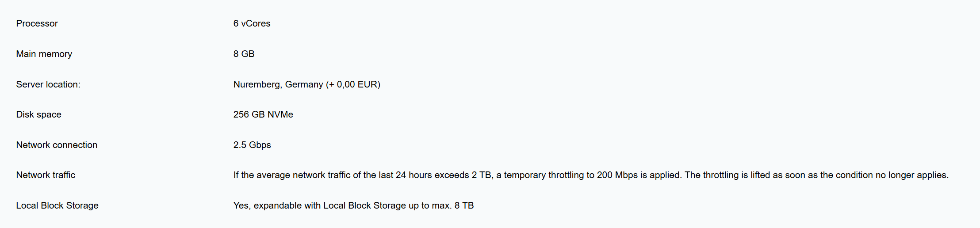Screen dimensions: 980x228
Task: Select the 256 GB NVMe value
Action: (263, 114)
